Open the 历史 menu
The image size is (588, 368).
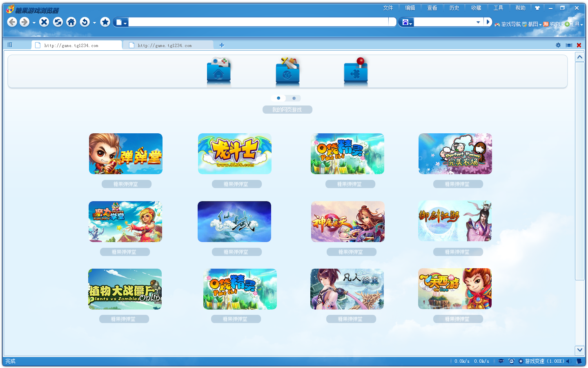[x=454, y=8]
